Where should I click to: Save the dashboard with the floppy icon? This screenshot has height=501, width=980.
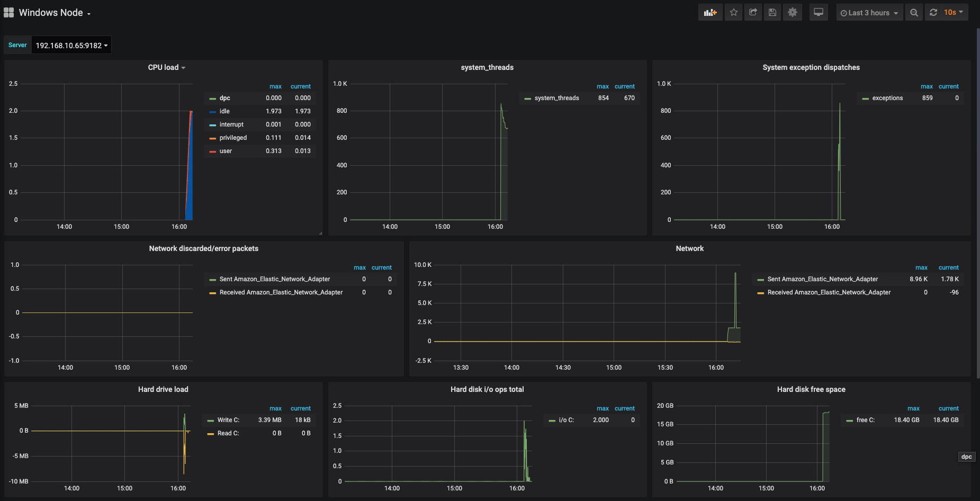pyautogui.click(x=772, y=12)
